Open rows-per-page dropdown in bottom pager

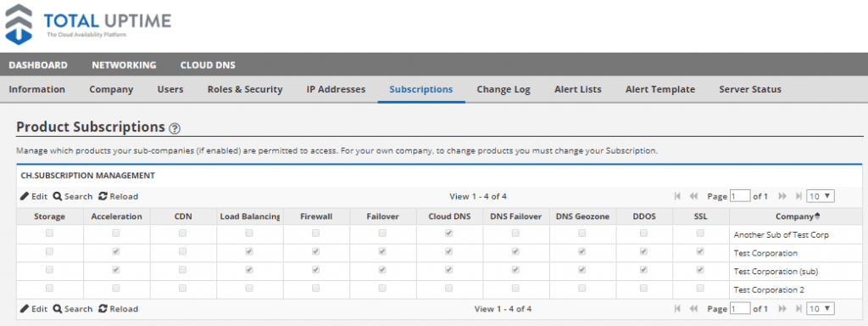pyautogui.click(x=821, y=309)
